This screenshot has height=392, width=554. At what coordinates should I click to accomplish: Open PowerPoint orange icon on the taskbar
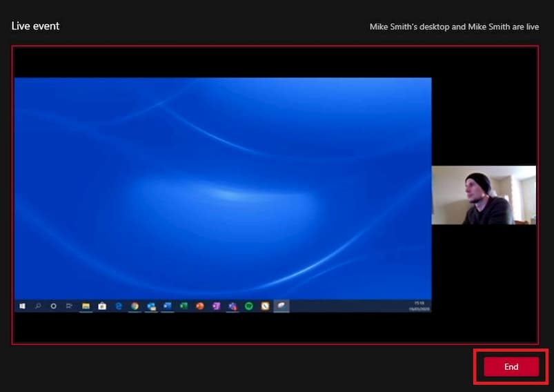point(200,306)
